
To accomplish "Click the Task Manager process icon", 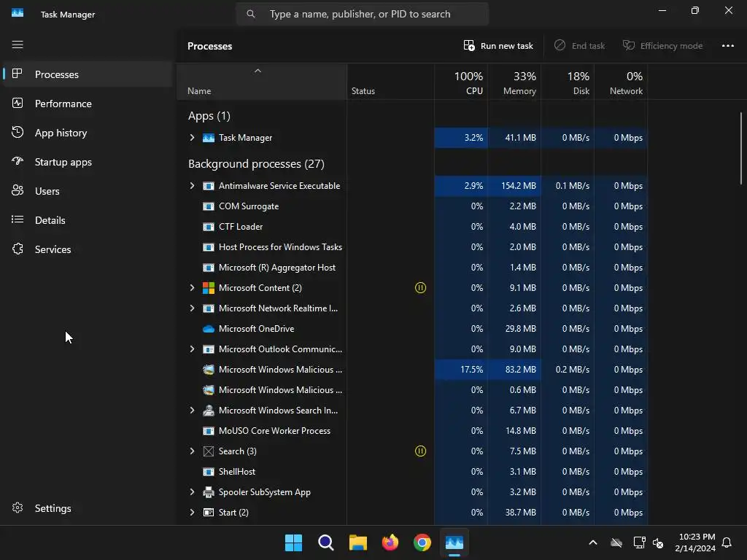I will (x=209, y=138).
